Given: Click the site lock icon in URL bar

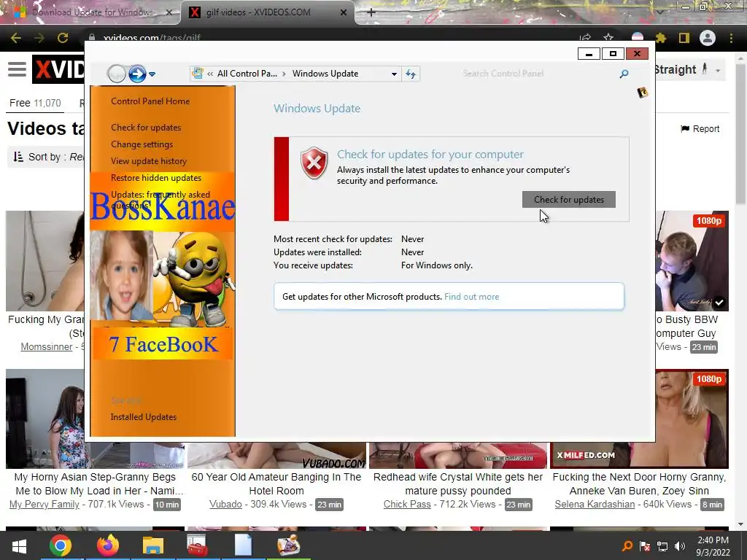Looking at the screenshot, I should click(92, 38).
